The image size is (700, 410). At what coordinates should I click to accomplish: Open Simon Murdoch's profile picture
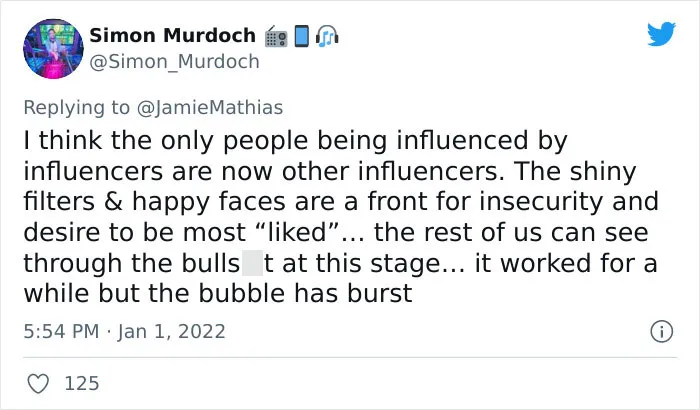pyautogui.click(x=53, y=49)
